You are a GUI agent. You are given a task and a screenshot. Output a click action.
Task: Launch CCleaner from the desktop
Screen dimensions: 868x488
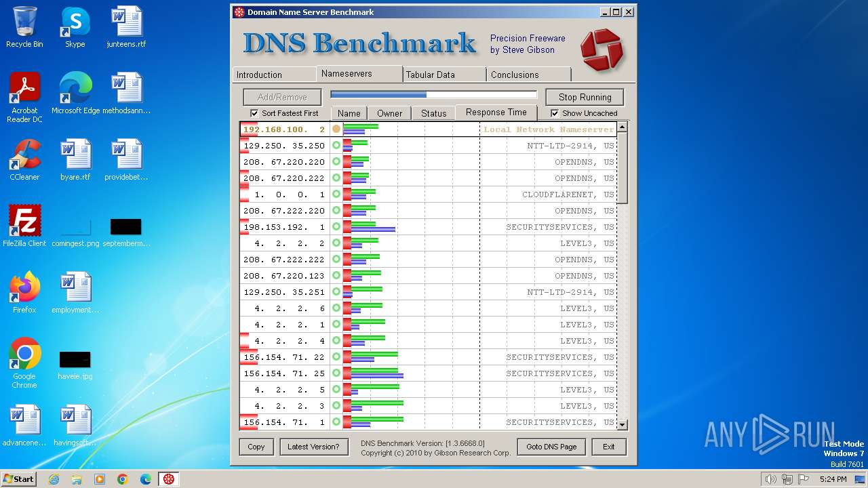click(24, 160)
